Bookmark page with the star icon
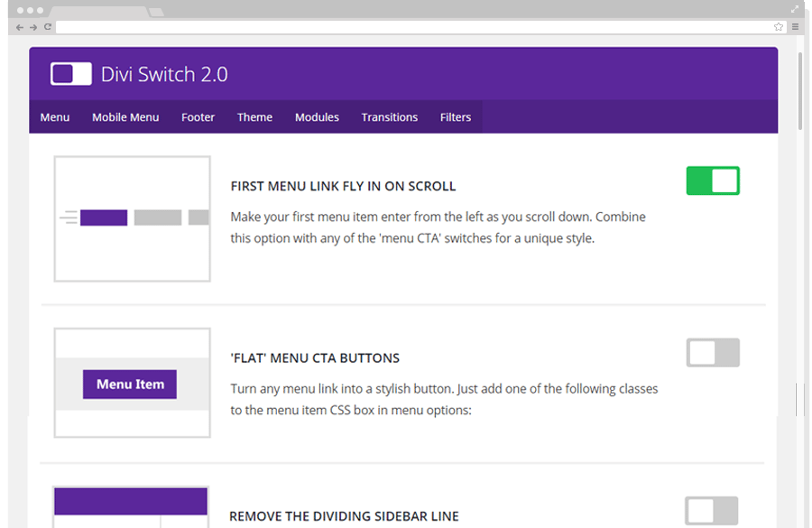The image size is (812, 528). tap(779, 26)
